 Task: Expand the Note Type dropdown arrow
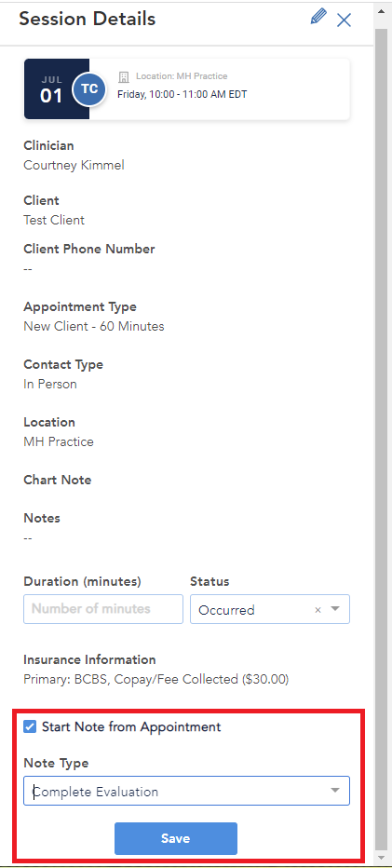[335, 790]
